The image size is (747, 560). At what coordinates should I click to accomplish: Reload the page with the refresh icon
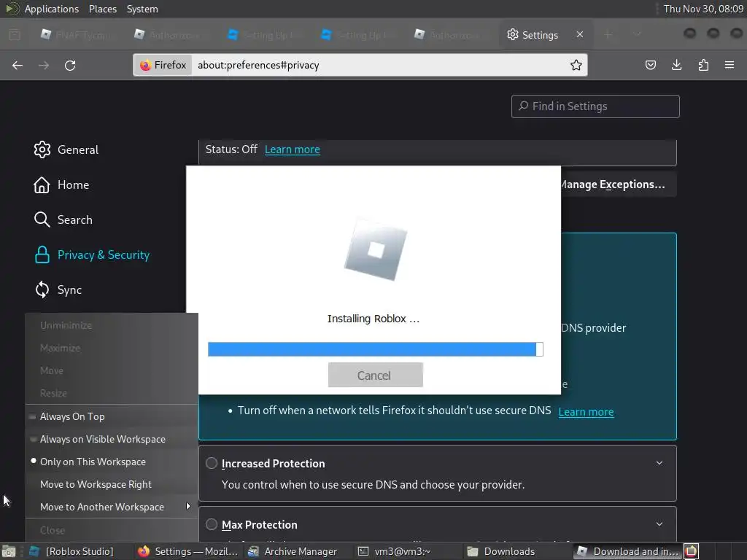[x=70, y=65]
